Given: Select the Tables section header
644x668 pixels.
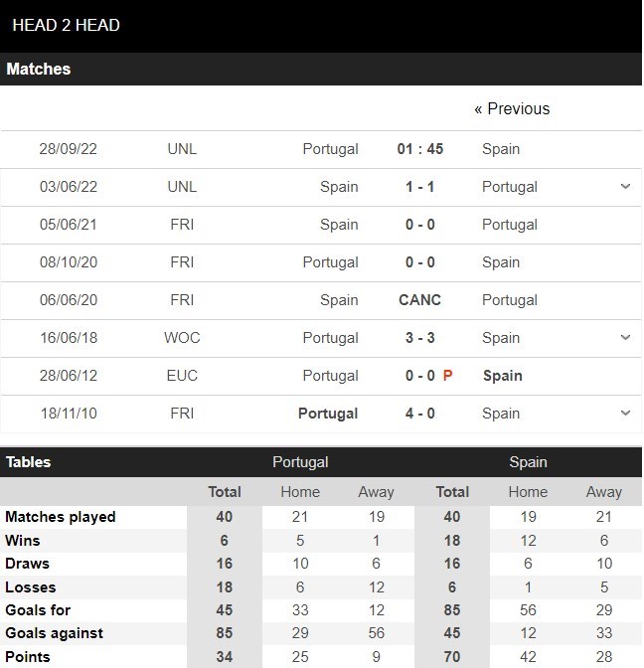Looking at the screenshot, I should click(x=29, y=462).
